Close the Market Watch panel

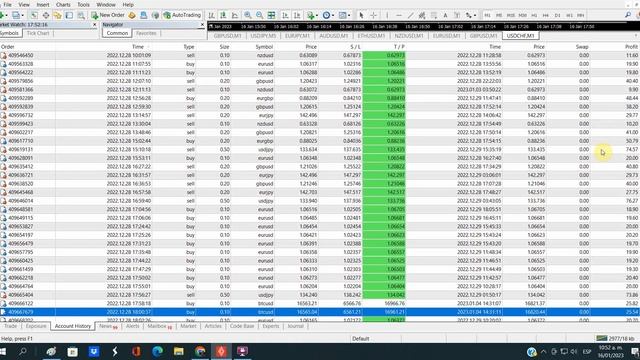tap(95, 25)
